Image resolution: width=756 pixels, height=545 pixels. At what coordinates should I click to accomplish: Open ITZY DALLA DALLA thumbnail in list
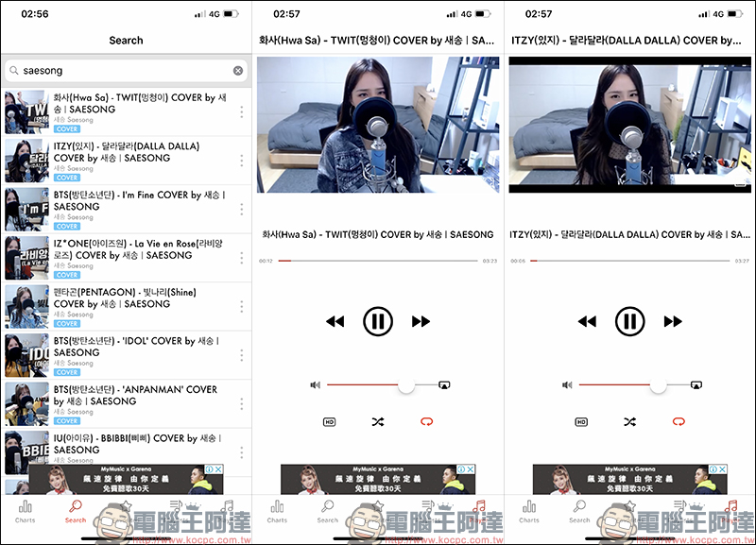pos(27,161)
